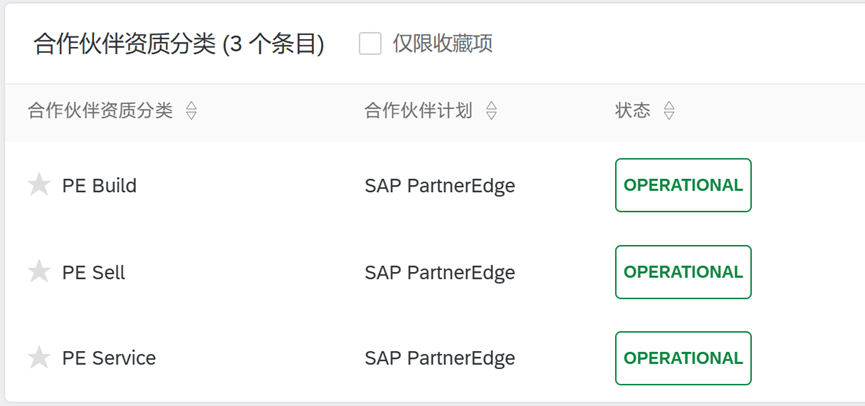Favorite the PE Build row star

pos(39,185)
